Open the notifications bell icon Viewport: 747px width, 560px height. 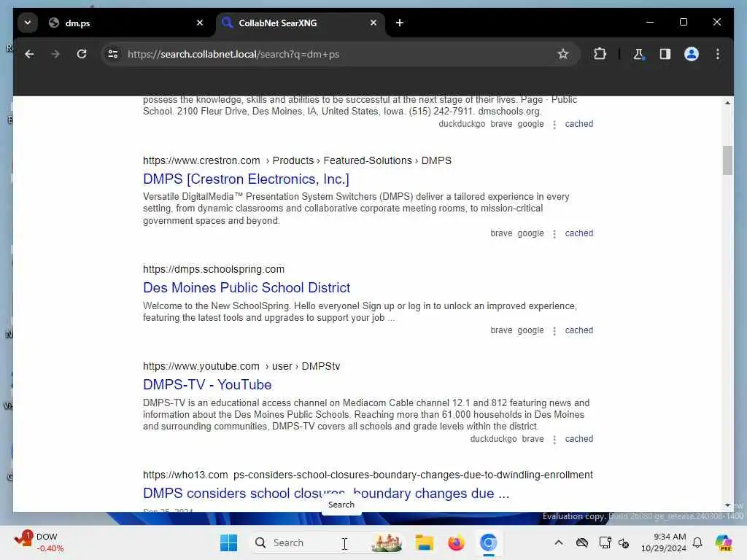click(697, 542)
